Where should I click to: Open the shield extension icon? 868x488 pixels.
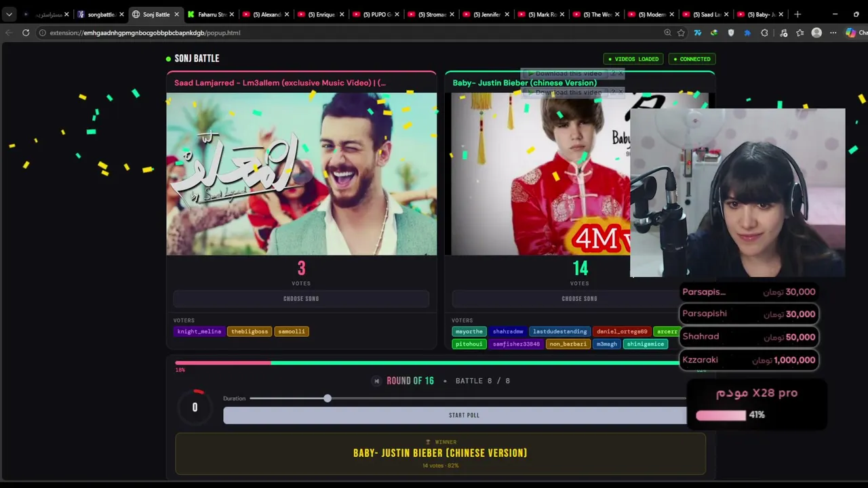730,33
